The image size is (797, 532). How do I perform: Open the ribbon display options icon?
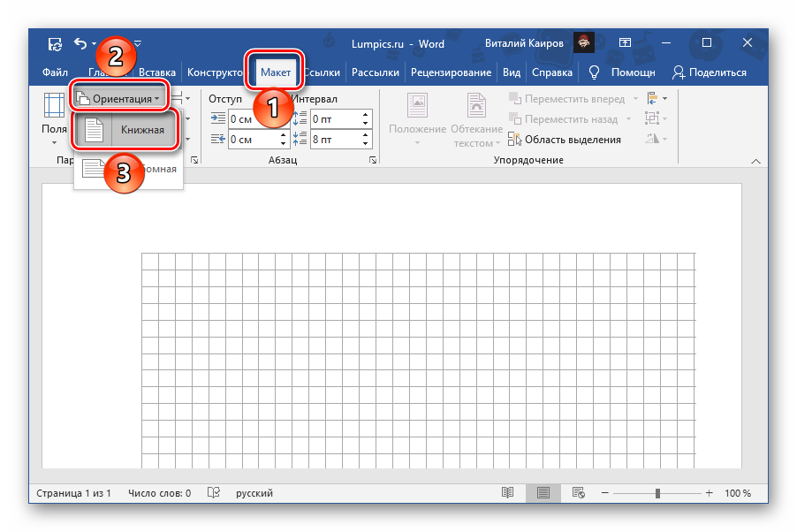point(625,42)
